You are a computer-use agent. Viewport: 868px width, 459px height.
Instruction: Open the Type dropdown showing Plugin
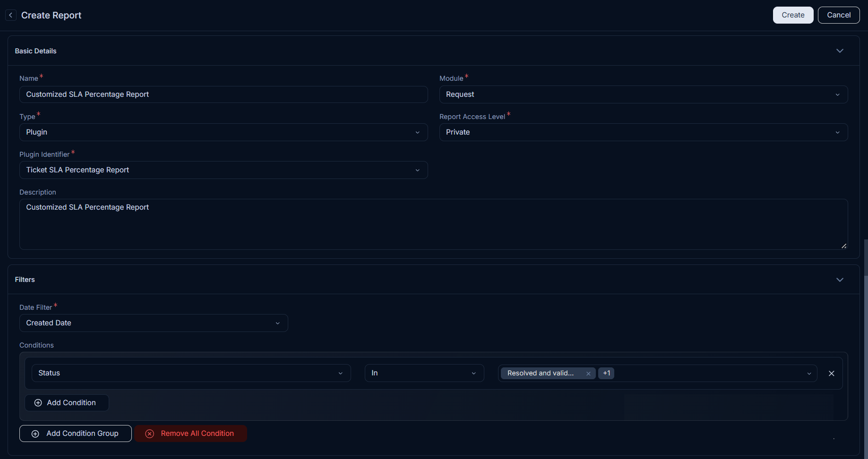[x=223, y=132]
